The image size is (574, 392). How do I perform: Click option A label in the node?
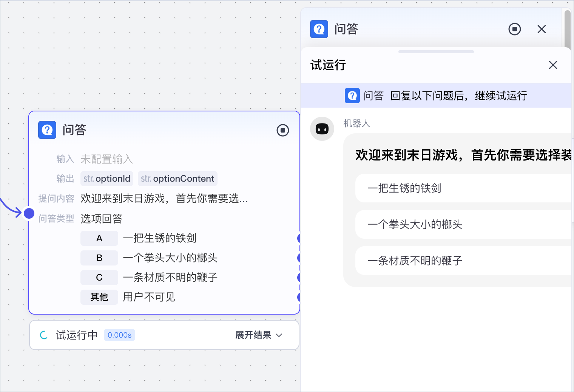pyautogui.click(x=99, y=238)
